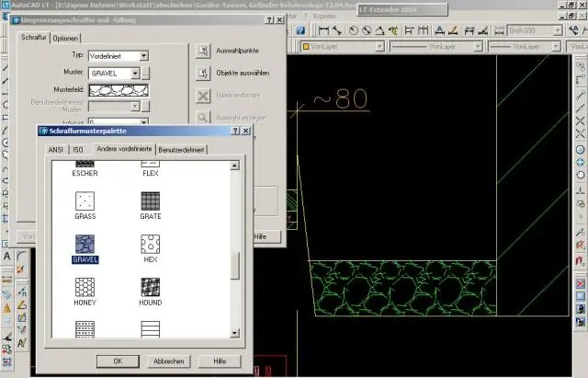Pick the HONEY hatch pattern swatch

coord(85,287)
